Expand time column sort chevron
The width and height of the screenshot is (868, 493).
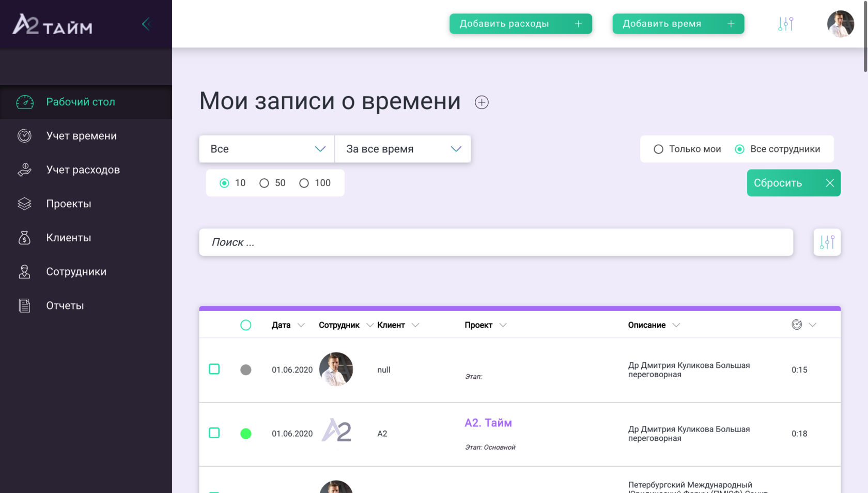813,325
